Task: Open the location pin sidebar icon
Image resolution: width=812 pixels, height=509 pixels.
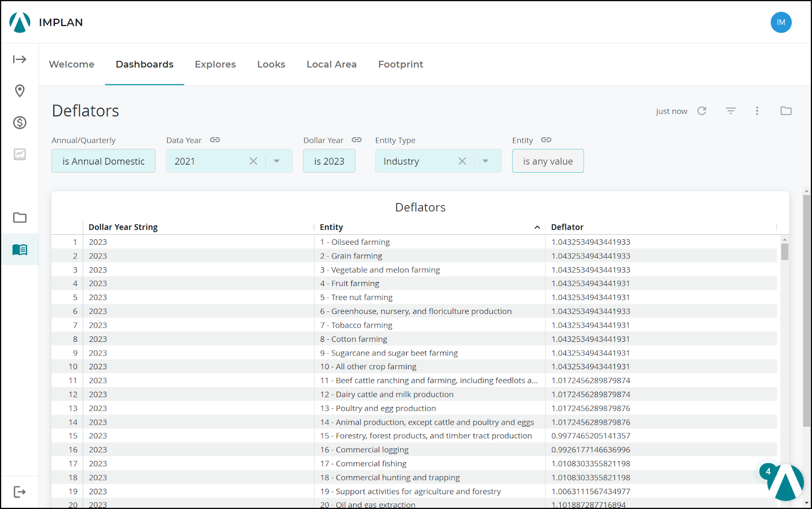Action: click(x=20, y=91)
